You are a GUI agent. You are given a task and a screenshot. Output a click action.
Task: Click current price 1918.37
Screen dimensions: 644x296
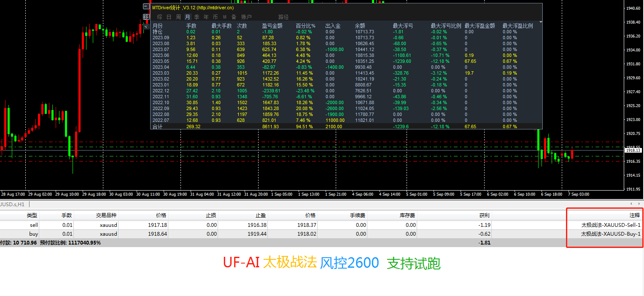(307, 225)
